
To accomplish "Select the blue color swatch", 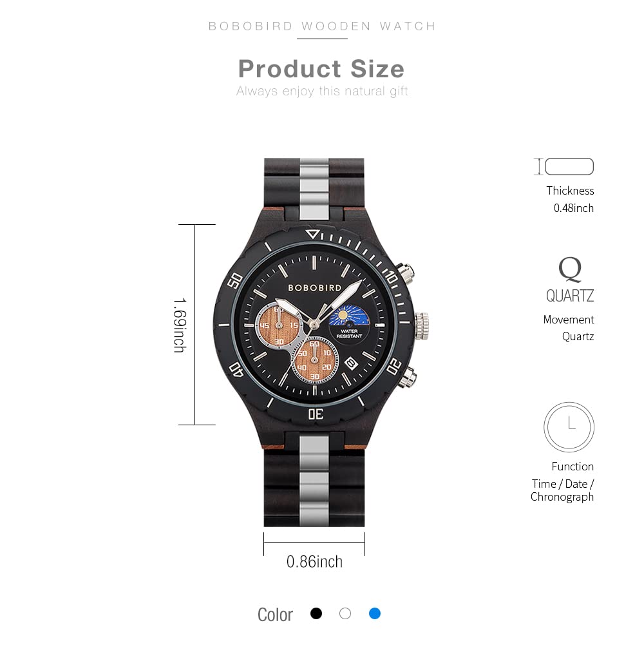I will pos(375,613).
